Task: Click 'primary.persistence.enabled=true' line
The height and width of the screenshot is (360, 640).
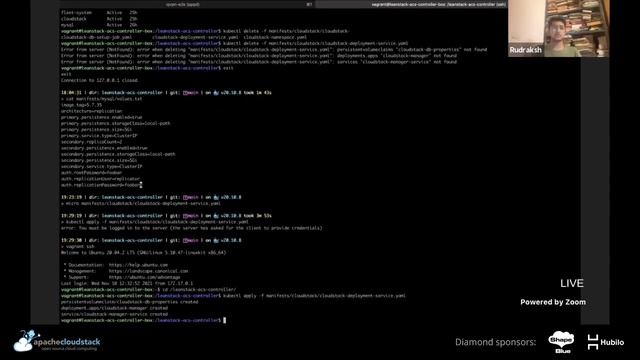Action: (102, 117)
